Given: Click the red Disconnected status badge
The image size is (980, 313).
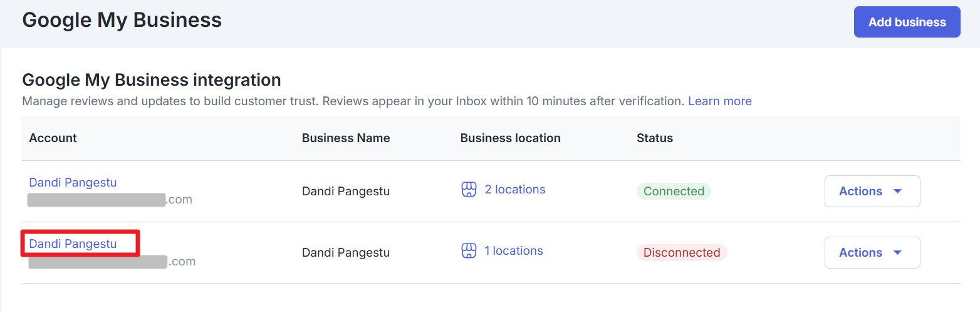Looking at the screenshot, I should (x=681, y=252).
